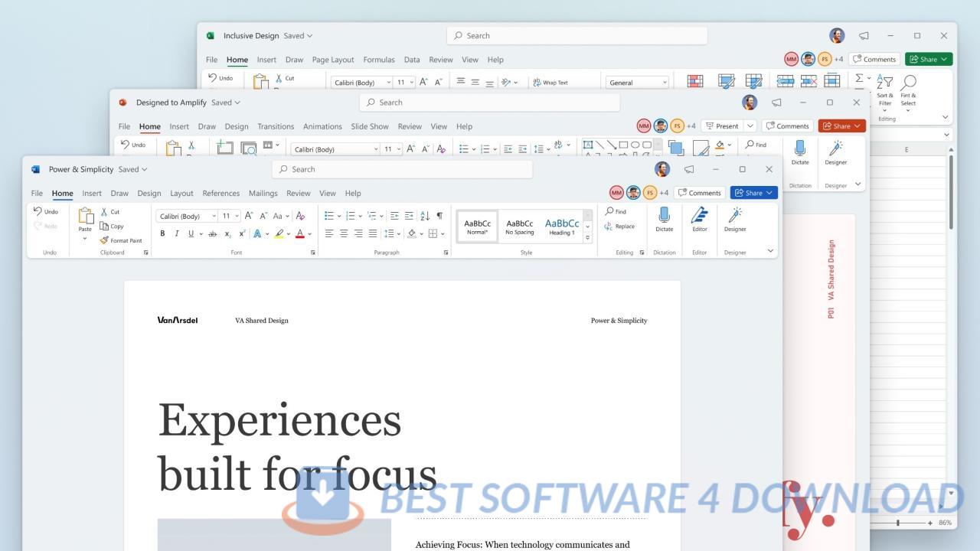
Task: Click AutoSum sigma in Excel window
Action: coord(859,78)
